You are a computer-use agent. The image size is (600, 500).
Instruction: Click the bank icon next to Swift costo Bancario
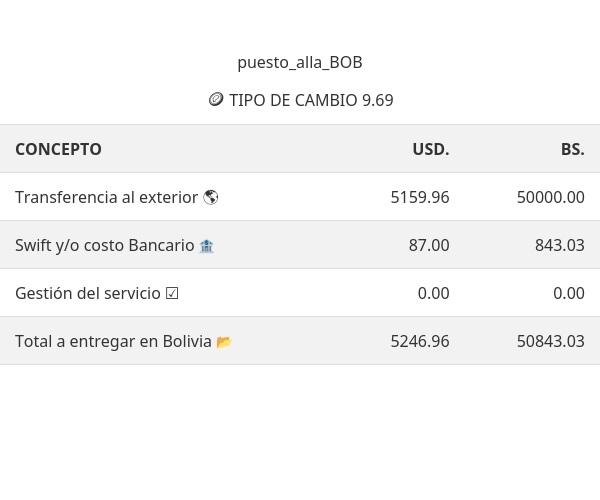tap(206, 246)
